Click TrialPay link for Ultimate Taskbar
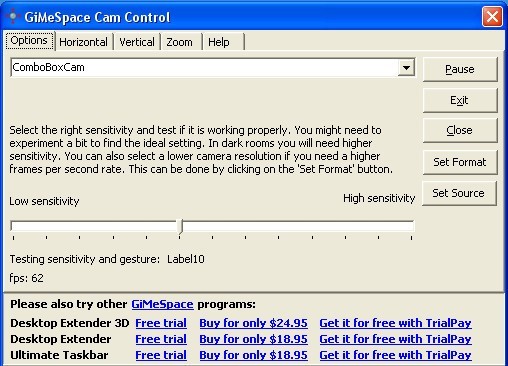508x366 pixels. pyautogui.click(x=395, y=355)
